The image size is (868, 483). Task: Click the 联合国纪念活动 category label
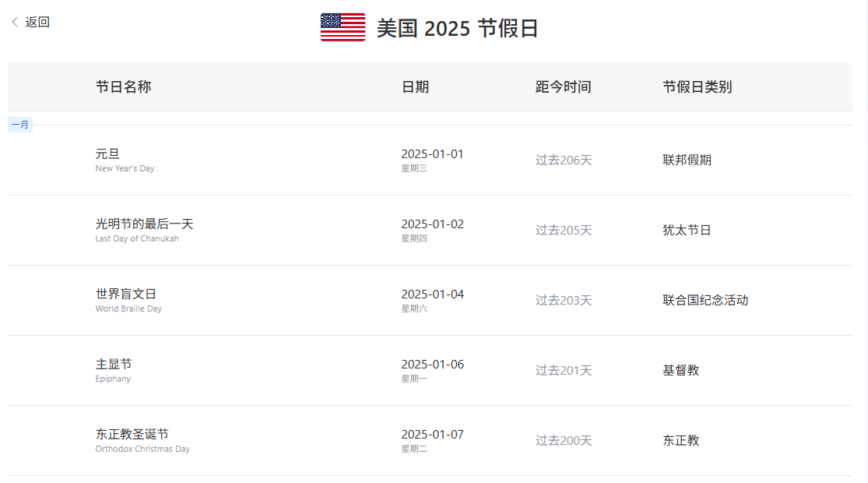coord(705,300)
